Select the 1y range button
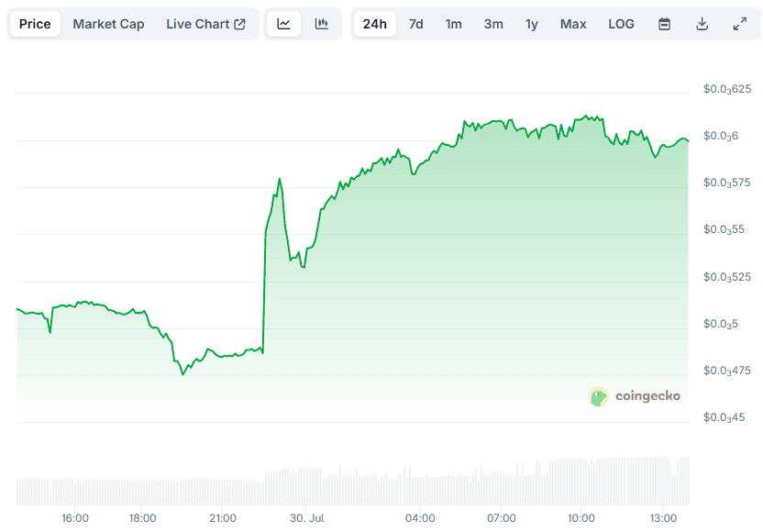This screenshot has width=763, height=532. [x=532, y=24]
